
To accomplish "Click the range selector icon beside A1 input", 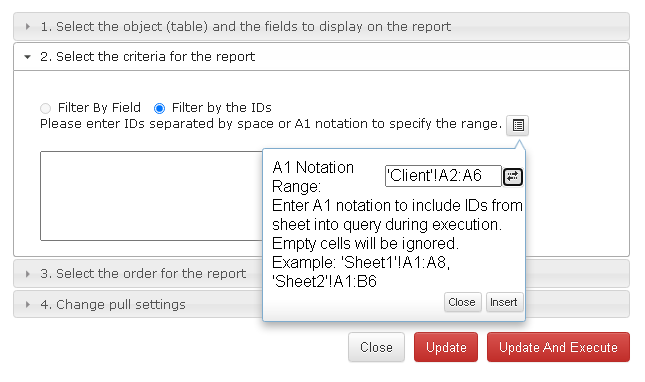I will point(513,177).
